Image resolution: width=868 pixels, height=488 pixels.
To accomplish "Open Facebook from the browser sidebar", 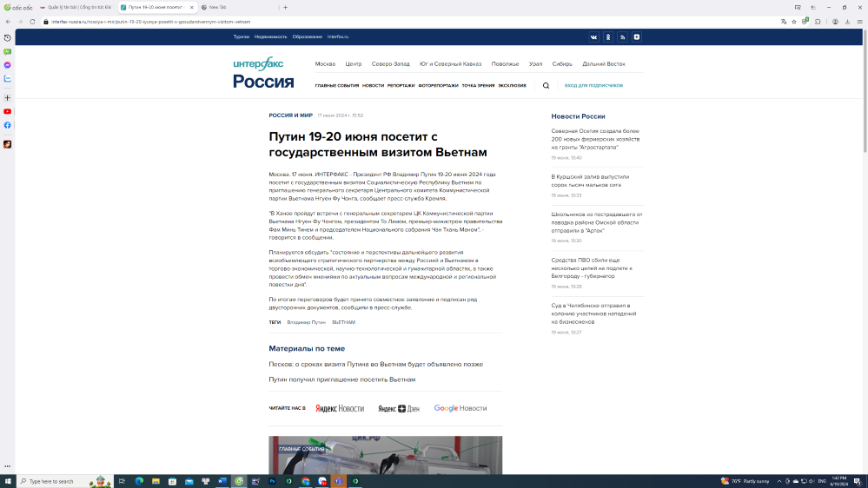I will 8,125.
